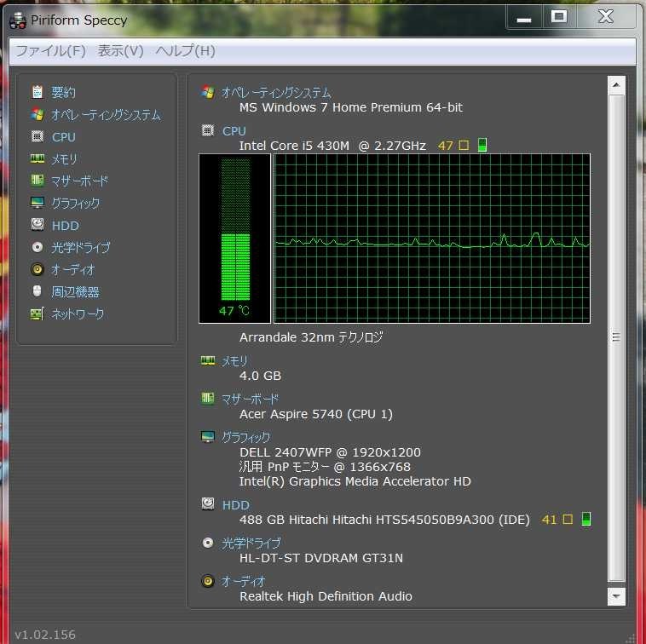Screen dimensions: 646x644
Task: Click monitor icon beside グラフィック in summary
Action: point(208,436)
